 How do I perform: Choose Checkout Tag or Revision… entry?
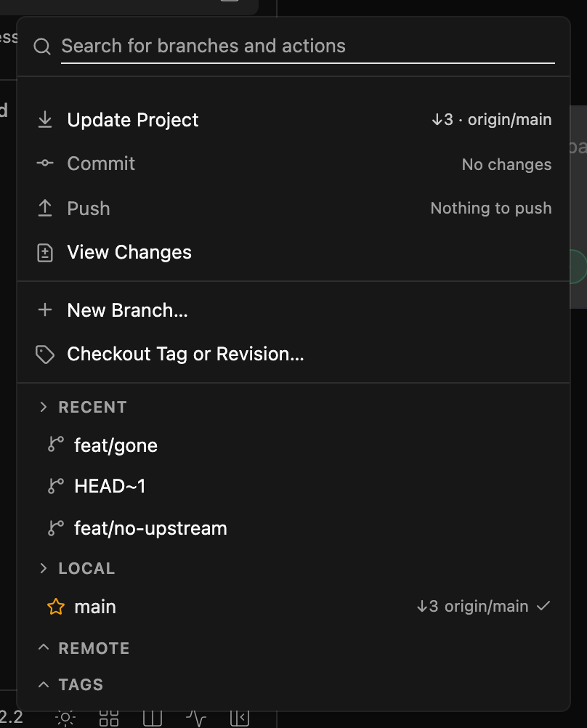[x=293, y=355]
